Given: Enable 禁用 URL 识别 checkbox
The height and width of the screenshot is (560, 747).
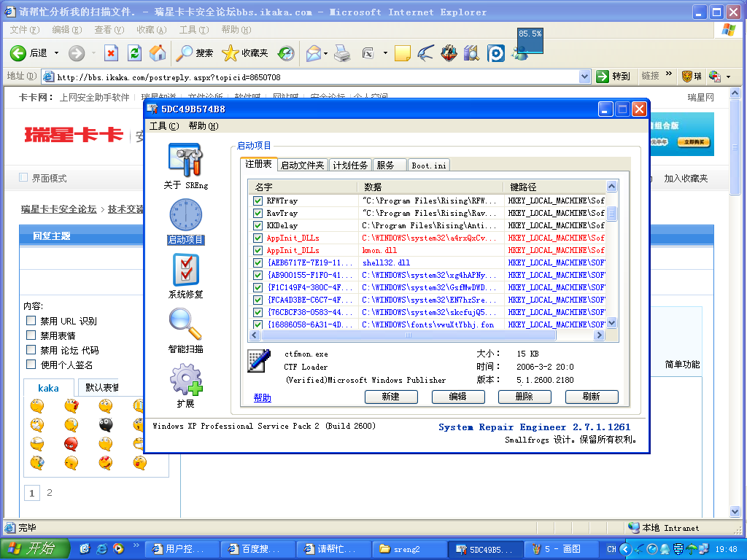Looking at the screenshot, I should pyautogui.click(x=31, y=321).
